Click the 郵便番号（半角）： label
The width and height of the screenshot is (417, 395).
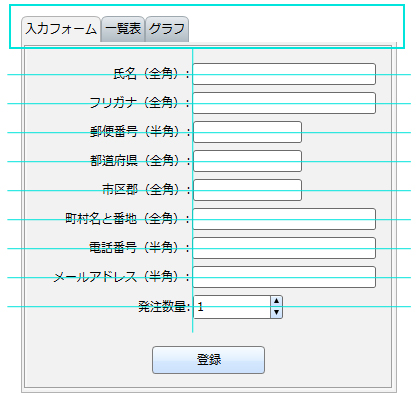140,132
